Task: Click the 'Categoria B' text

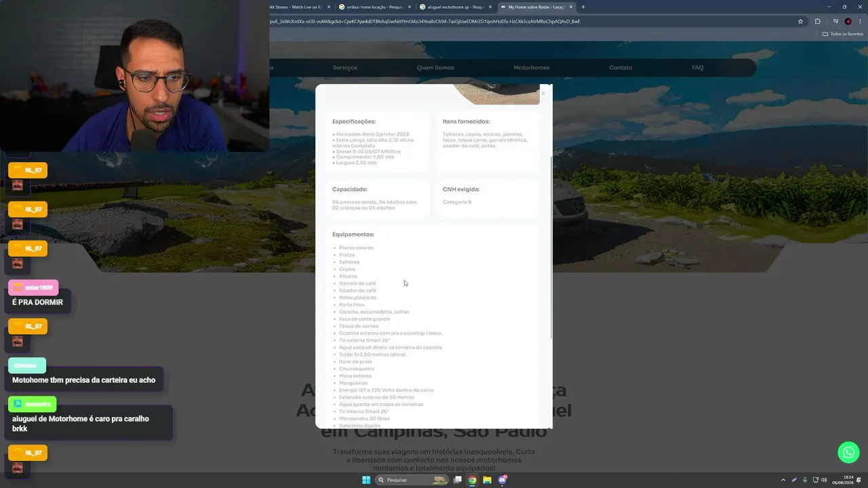Action: coord(457,202)
